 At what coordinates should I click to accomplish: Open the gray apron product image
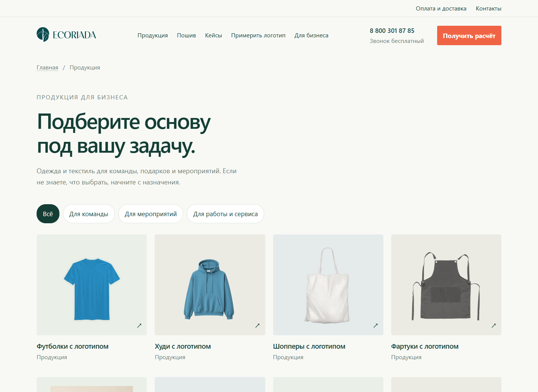[446, 285]
